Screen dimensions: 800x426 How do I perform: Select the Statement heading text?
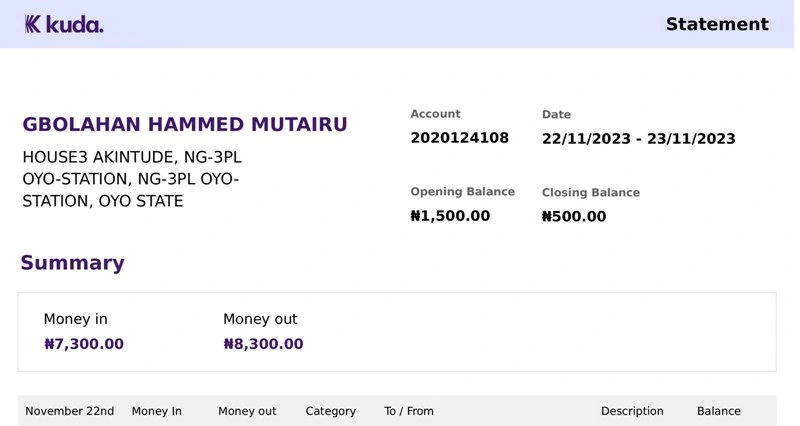coord(717,24)
